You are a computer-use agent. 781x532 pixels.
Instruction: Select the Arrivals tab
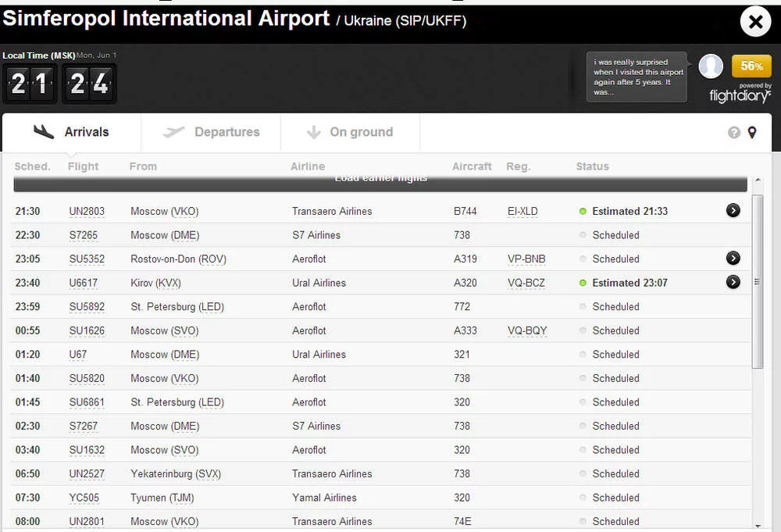(72, 132)
